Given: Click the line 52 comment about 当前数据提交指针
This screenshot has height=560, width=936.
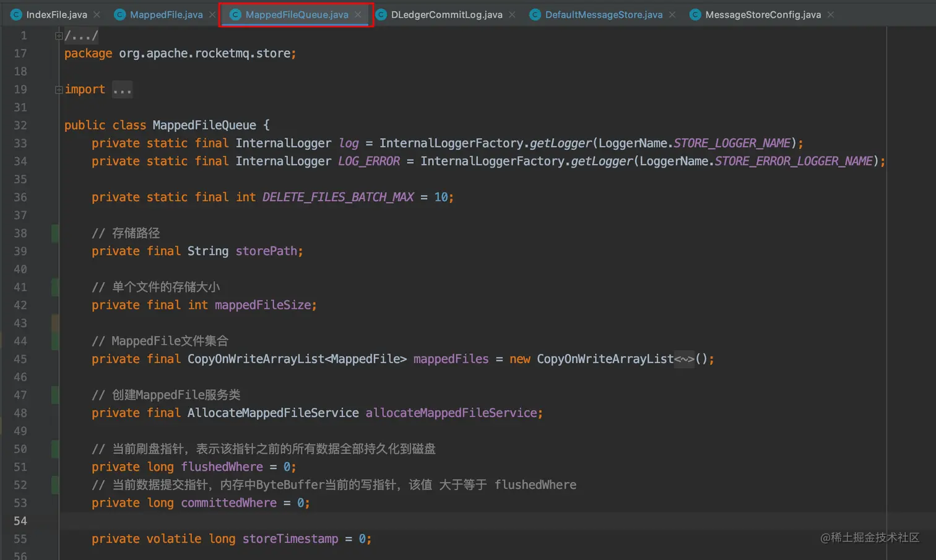Looking at the screenshot, I should tap(334, 485).
